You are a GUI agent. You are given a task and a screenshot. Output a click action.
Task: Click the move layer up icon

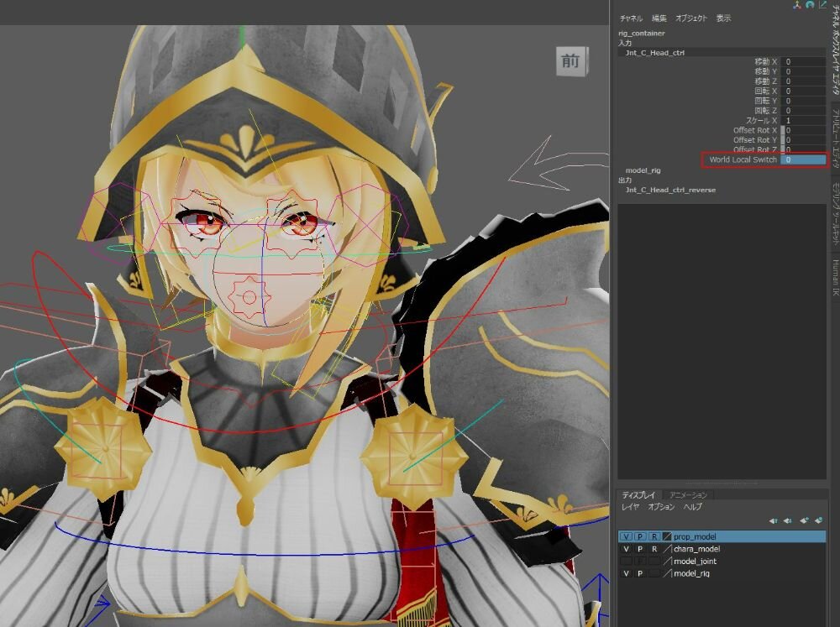[x=774, y=520]
